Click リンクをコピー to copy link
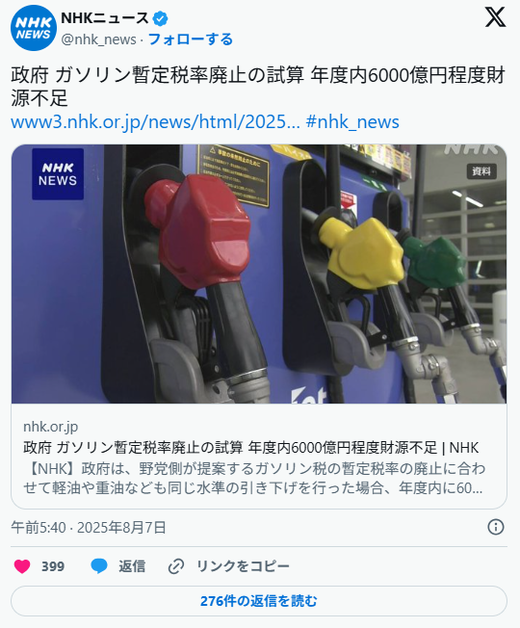 (243, 566)
